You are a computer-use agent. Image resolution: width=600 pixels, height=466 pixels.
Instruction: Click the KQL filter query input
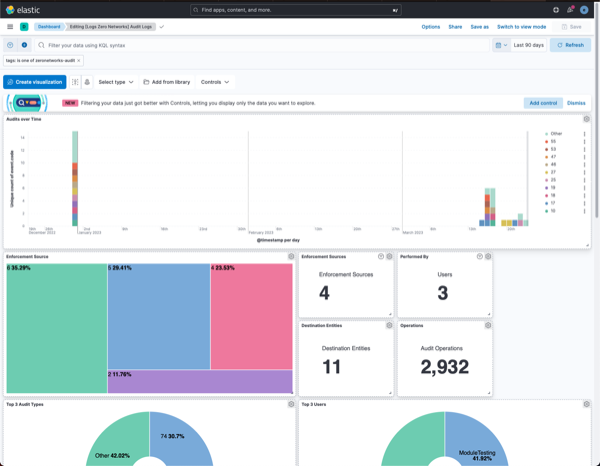point(260,45)
